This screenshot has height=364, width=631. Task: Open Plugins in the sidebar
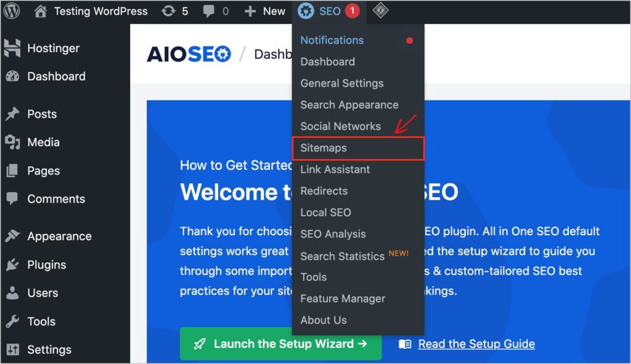click(x=47, y=265)
